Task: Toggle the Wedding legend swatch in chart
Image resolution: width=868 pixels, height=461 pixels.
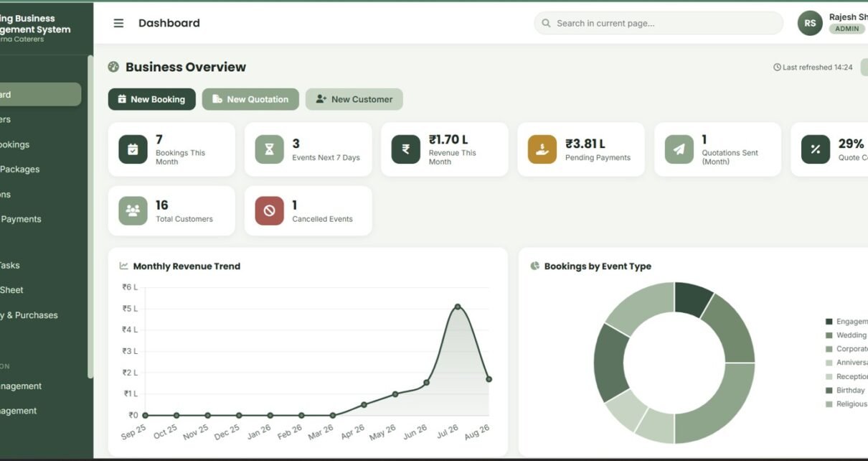Action: (x=829, y=335)
